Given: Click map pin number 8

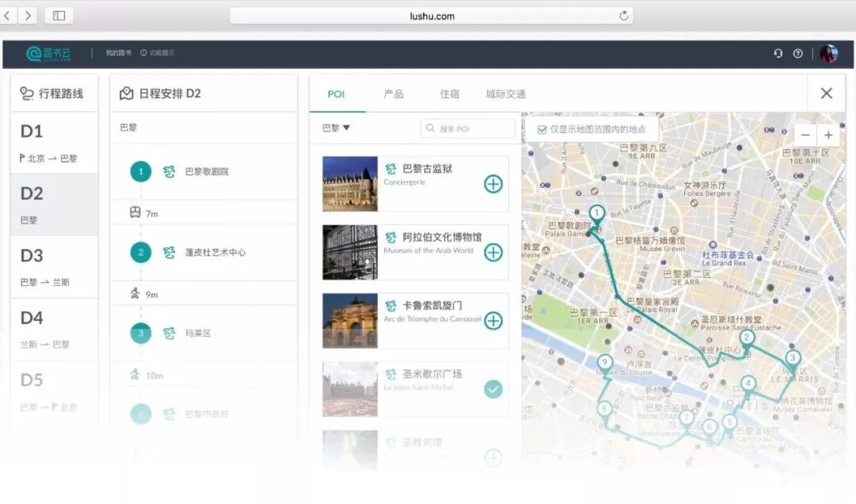Looking at the screenshot, I should tap(604, 410).
